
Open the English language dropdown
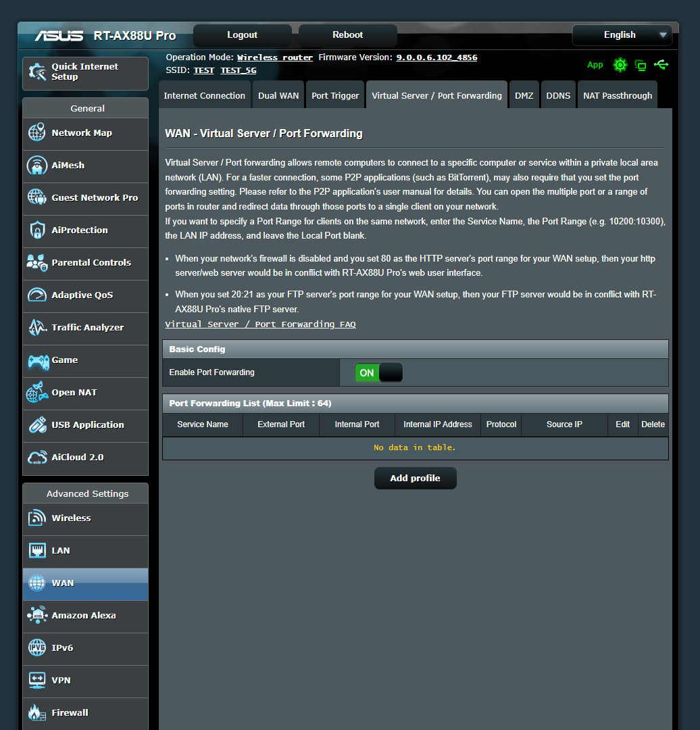tap(622, 35)
